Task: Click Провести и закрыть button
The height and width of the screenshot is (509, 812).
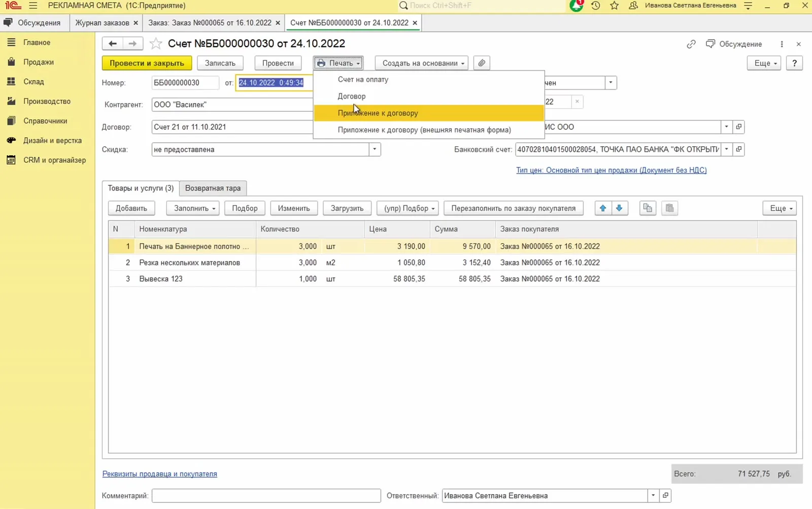Action: pyautogui.click(x=147, y=63)
